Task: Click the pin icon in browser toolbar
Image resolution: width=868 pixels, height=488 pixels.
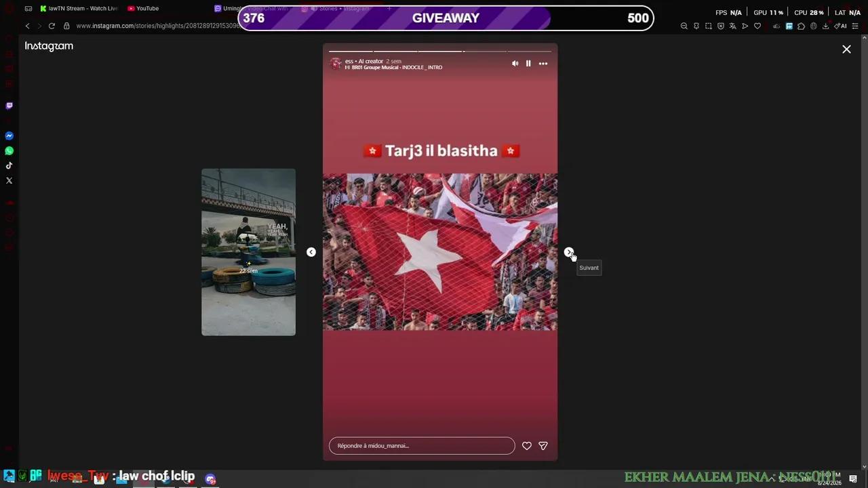Action: point(696,26)
